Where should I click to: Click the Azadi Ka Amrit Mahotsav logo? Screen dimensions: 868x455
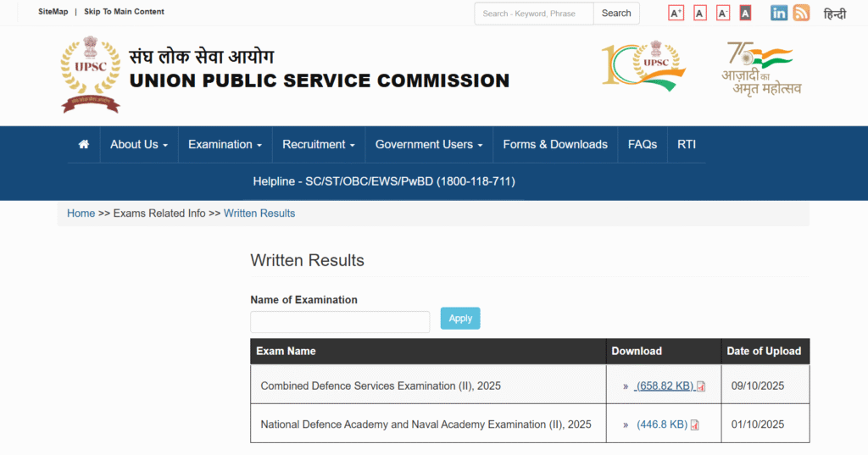(x=761, y=68)
